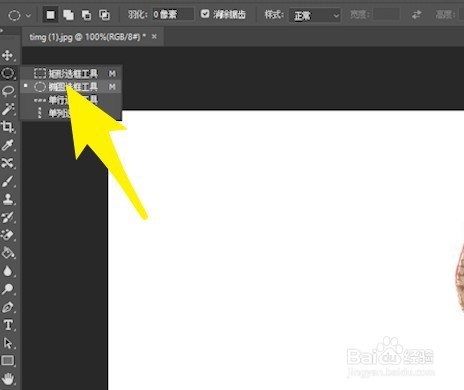Click Add to Selection mode icon
Image resolution: width=464 pixels, height=390 pixels.
pos(68,15)
